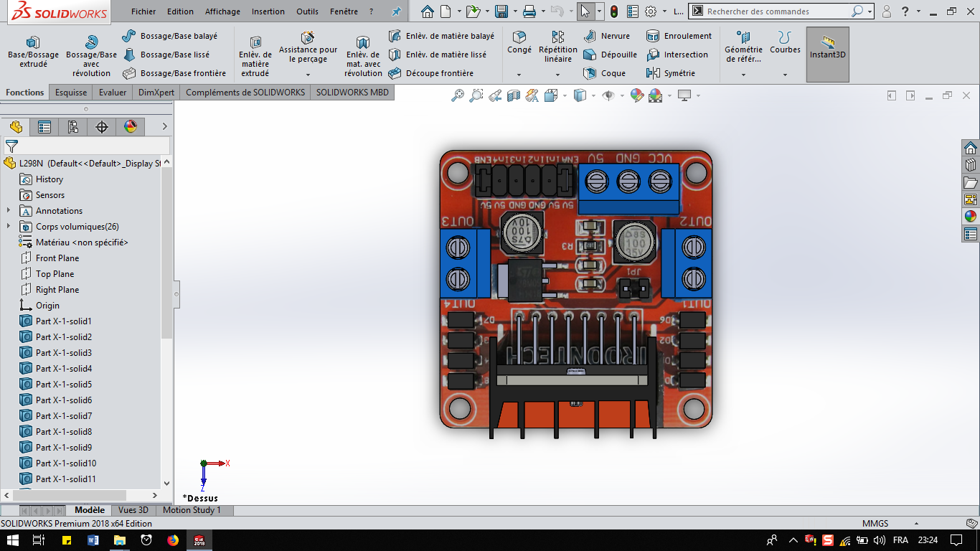Select the Symétrie mirror tool

point(671,73)
